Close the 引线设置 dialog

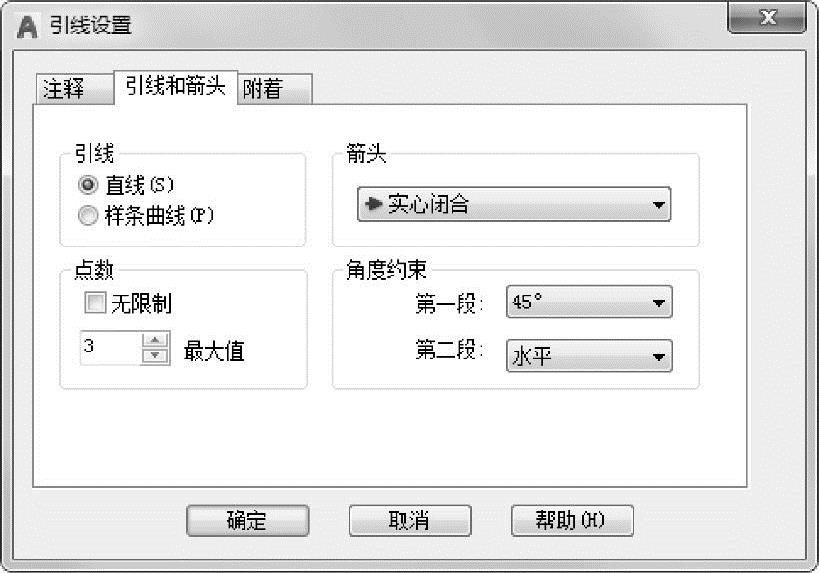[767, 19]
